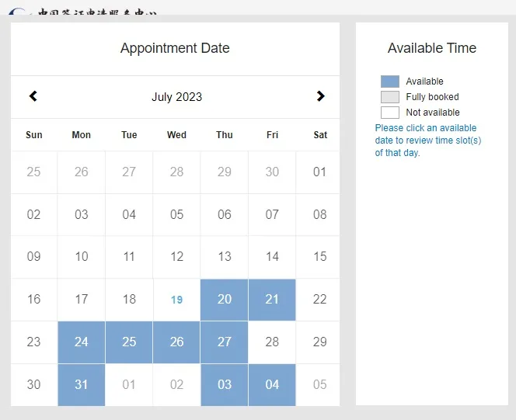Screen dimensions: 516x420
Task: Select available date July 20
Action: click(x=225, y=300)
